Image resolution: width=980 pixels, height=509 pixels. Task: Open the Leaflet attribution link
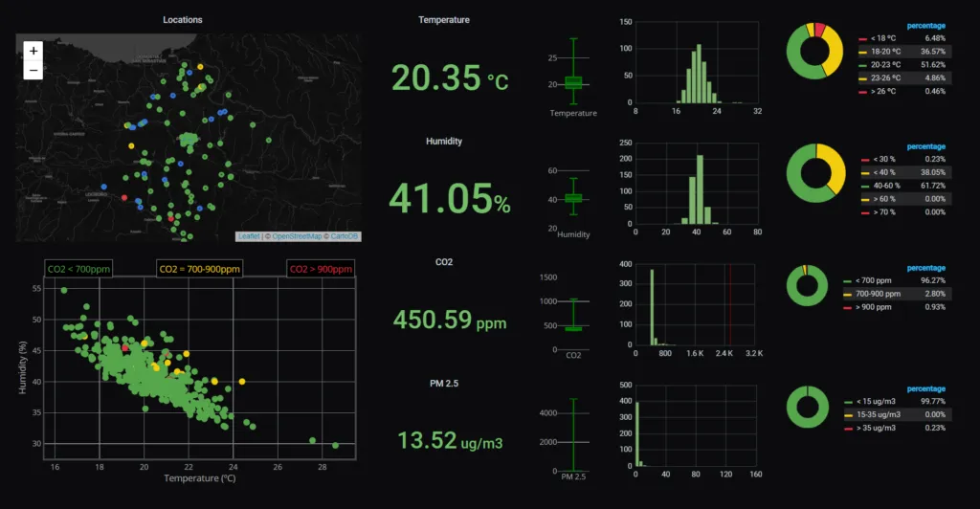tap(249, 236)
